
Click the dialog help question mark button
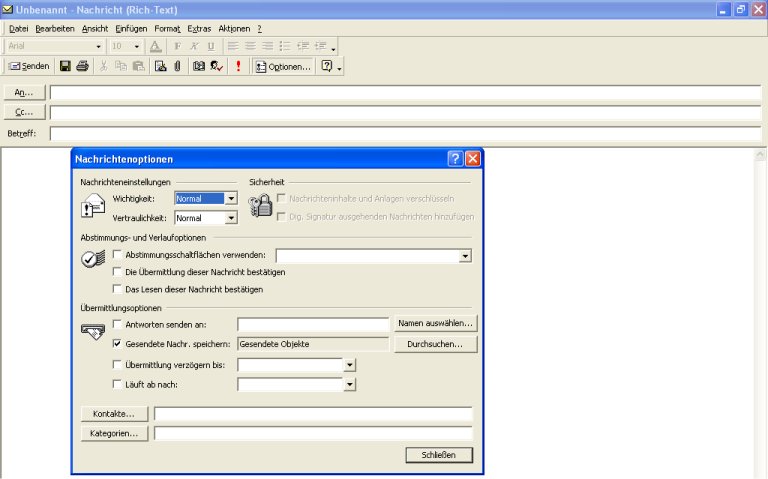point(455,159)
